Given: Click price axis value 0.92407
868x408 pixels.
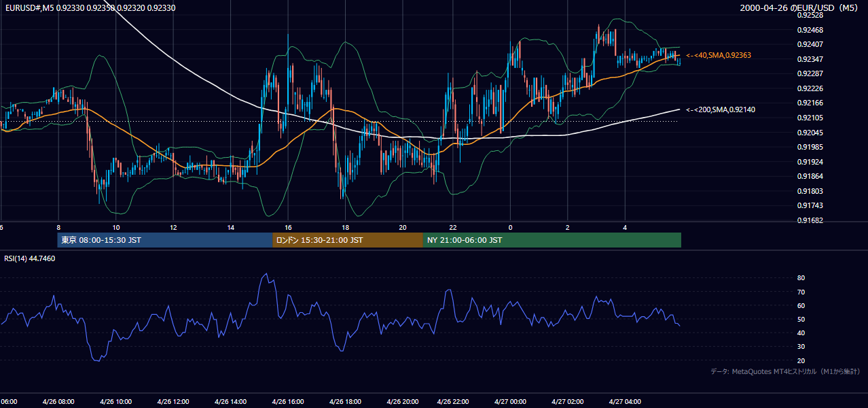Looking at the screenshot, I should tap(811, 45).
